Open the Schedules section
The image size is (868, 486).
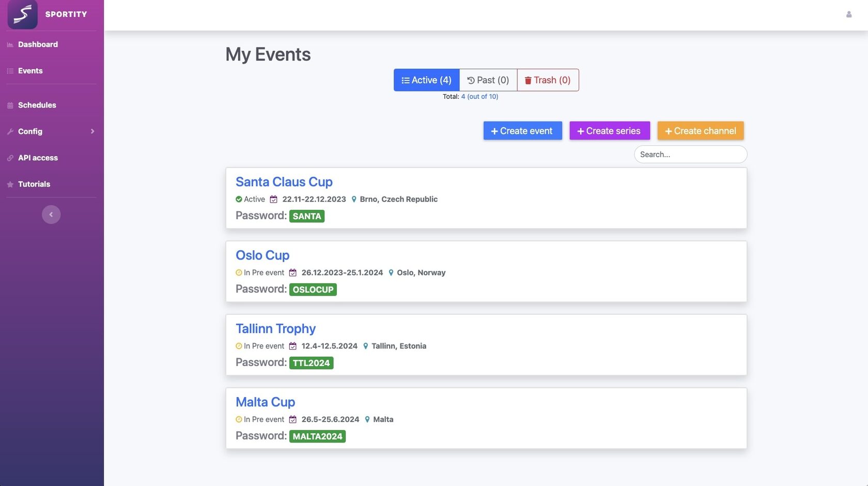(37, 105)
